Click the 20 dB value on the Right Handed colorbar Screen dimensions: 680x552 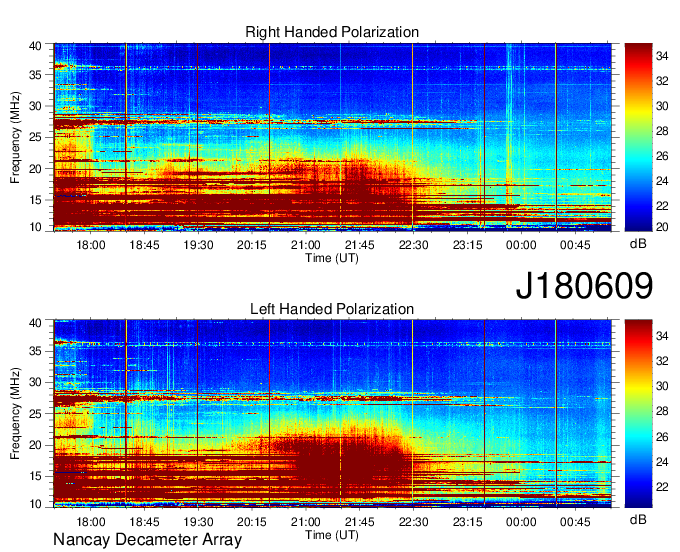tap(662, 227)
